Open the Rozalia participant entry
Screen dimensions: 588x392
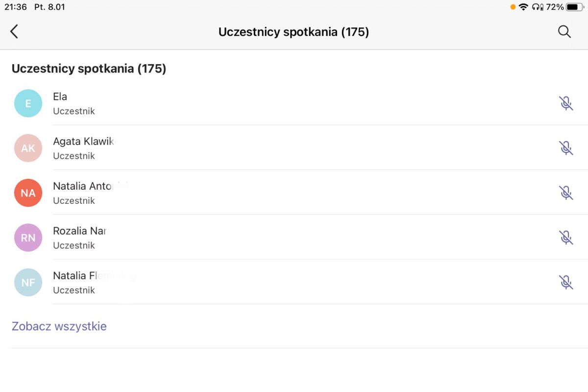(x=79, y=231)
